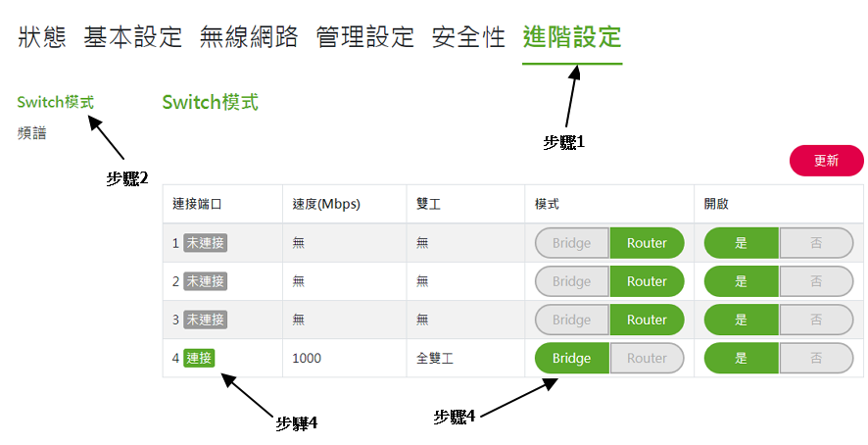Go to 管理設定 tab

click(x=365, y=38)
